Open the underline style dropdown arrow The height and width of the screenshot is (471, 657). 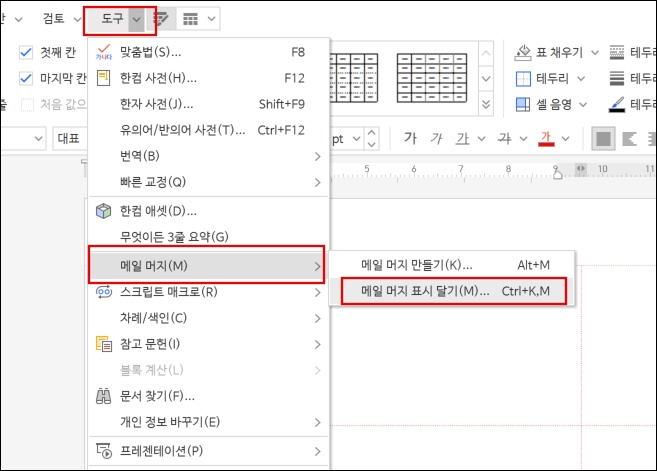pos(481,139)
